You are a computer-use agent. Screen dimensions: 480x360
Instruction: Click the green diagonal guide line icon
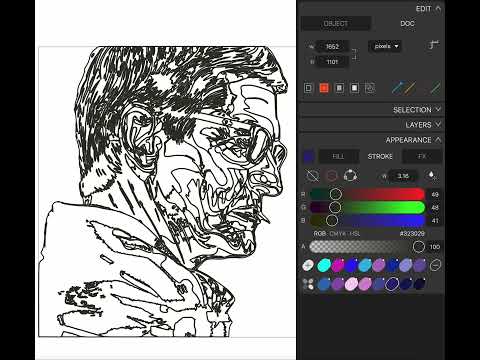coord(435,88)
